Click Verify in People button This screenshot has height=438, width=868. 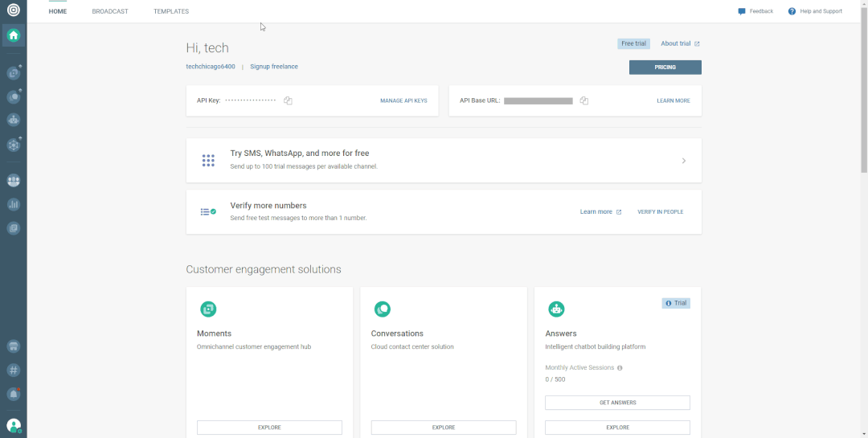[x=660, y=212]
